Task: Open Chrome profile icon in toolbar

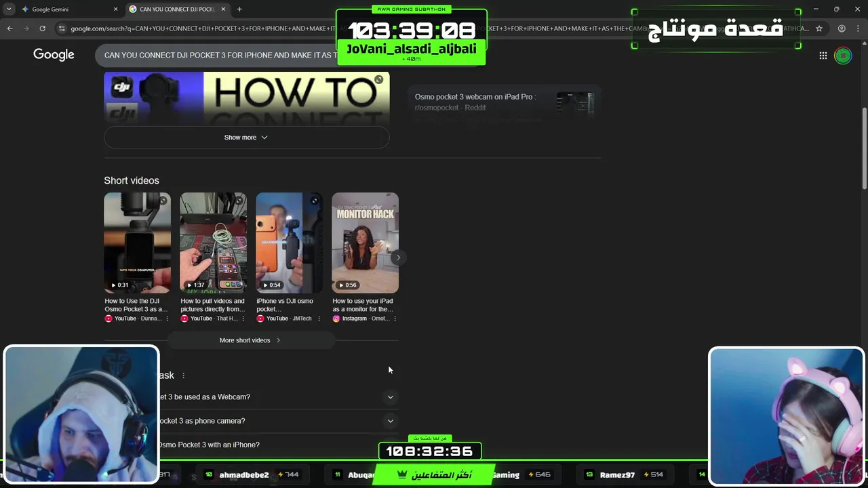Action: (x=842, y=28)
